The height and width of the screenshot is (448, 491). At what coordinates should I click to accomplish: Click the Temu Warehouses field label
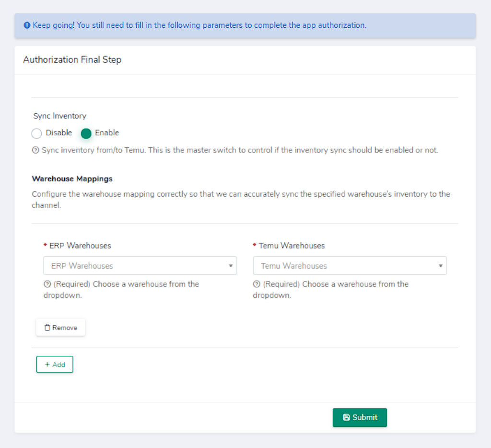click(x=292, y=246)
